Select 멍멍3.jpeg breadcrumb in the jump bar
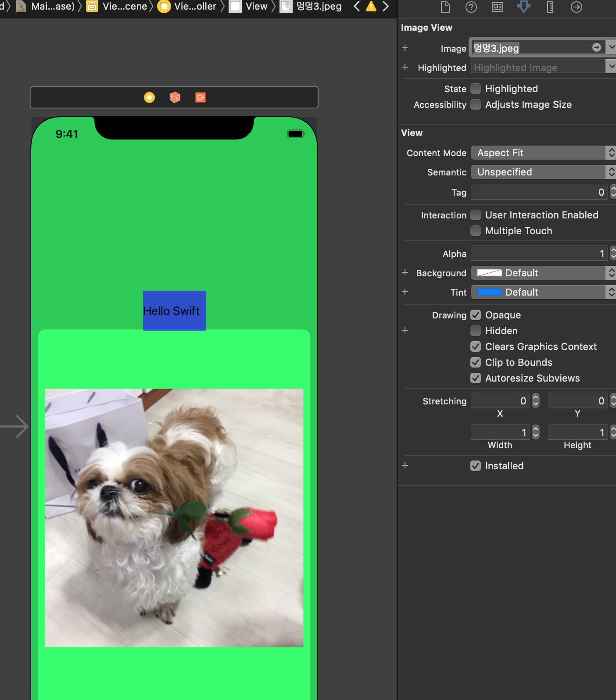 [312, 6]
